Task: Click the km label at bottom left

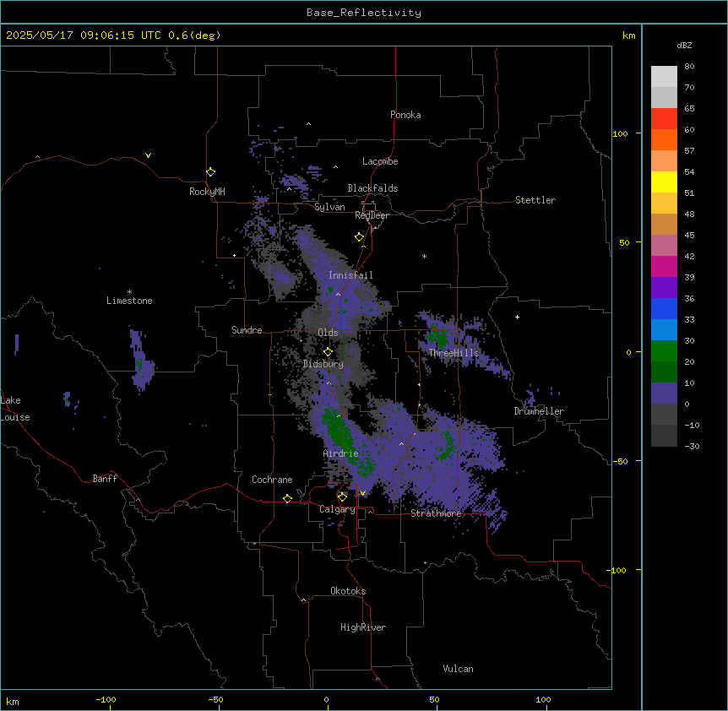Action: pos(13,702)
